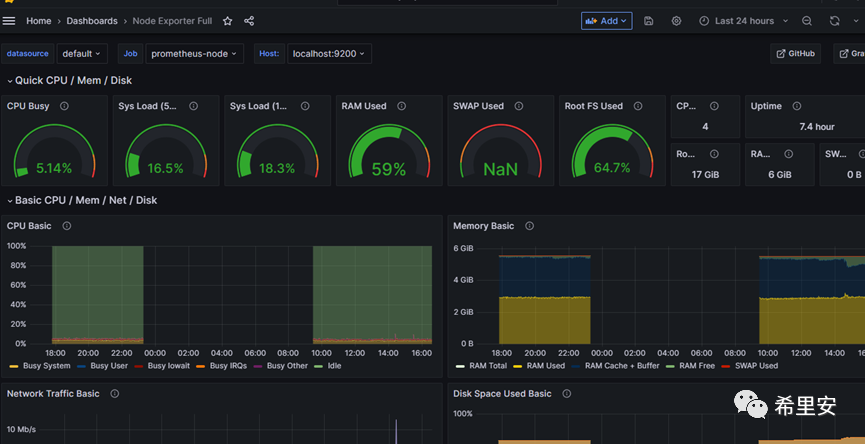Refresh the dashboard
865x444 pixels.
click(834, 21)
